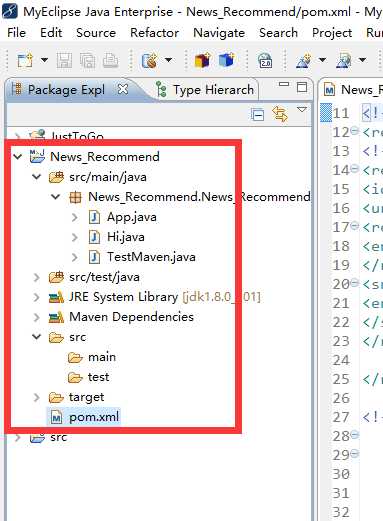
Task: Open the dropdown after the Print-adjacent icon
Action: click(x=169, y=60)
